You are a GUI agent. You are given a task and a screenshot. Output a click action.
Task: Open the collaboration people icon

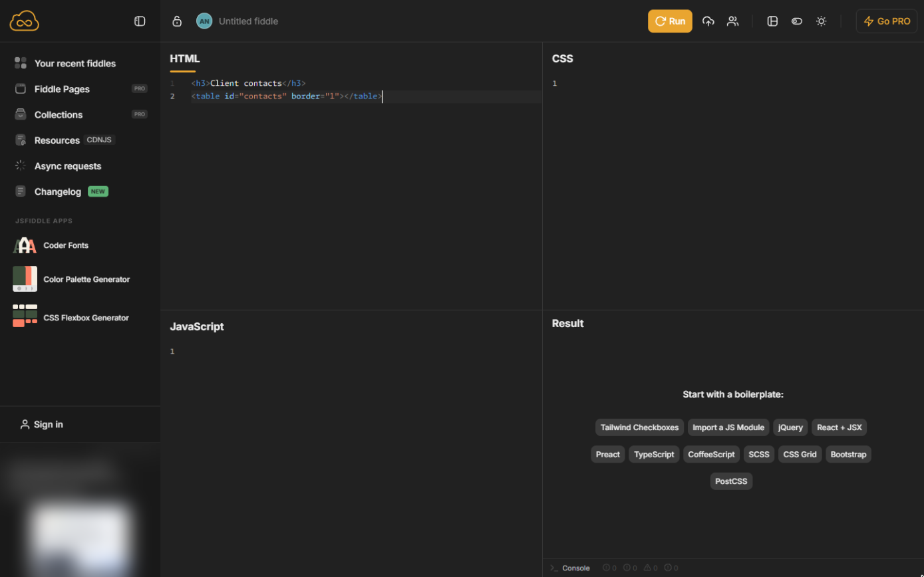coord(732,21)
